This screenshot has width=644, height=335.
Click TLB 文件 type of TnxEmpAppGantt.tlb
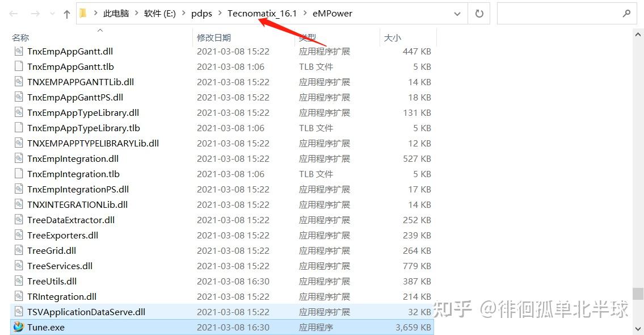coord(316,67)
